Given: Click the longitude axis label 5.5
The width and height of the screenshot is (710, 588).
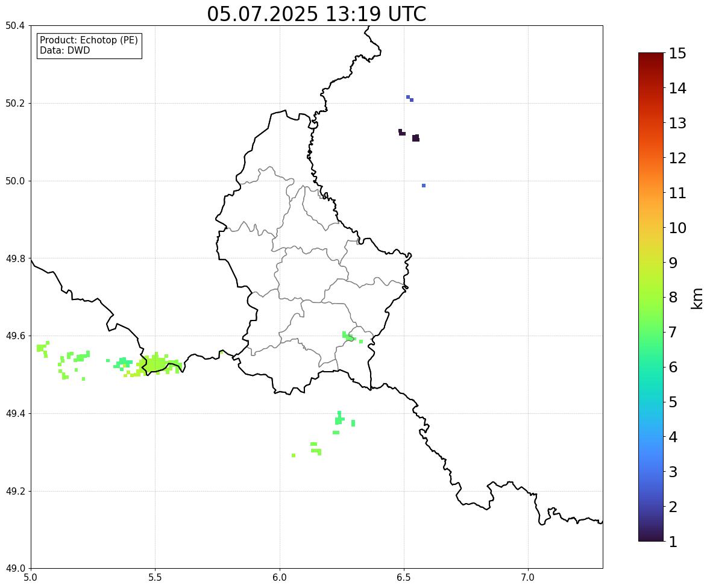Looking at the screenshot, I should point(155,578).
